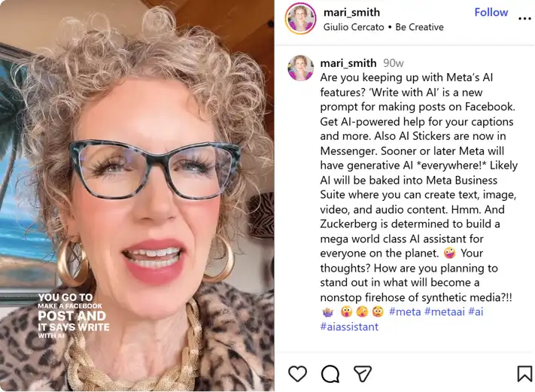Open the #metaai hashtag

coord(445,311)
